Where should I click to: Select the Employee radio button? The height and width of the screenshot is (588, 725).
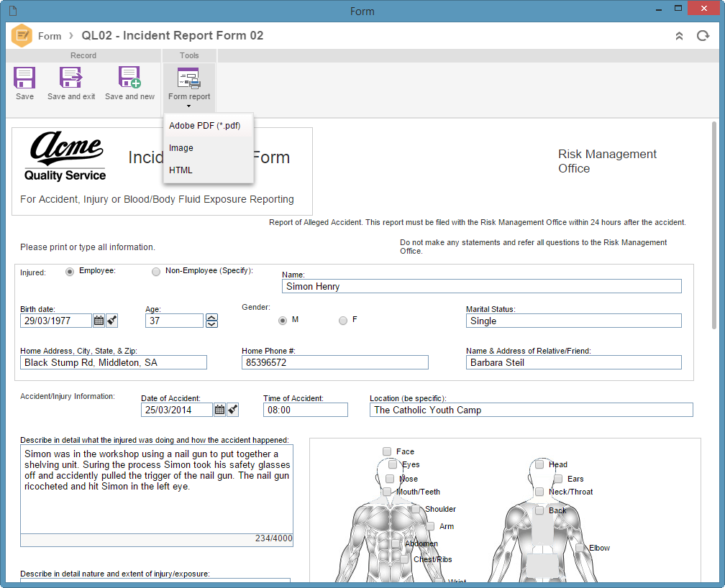pos(69,272)
